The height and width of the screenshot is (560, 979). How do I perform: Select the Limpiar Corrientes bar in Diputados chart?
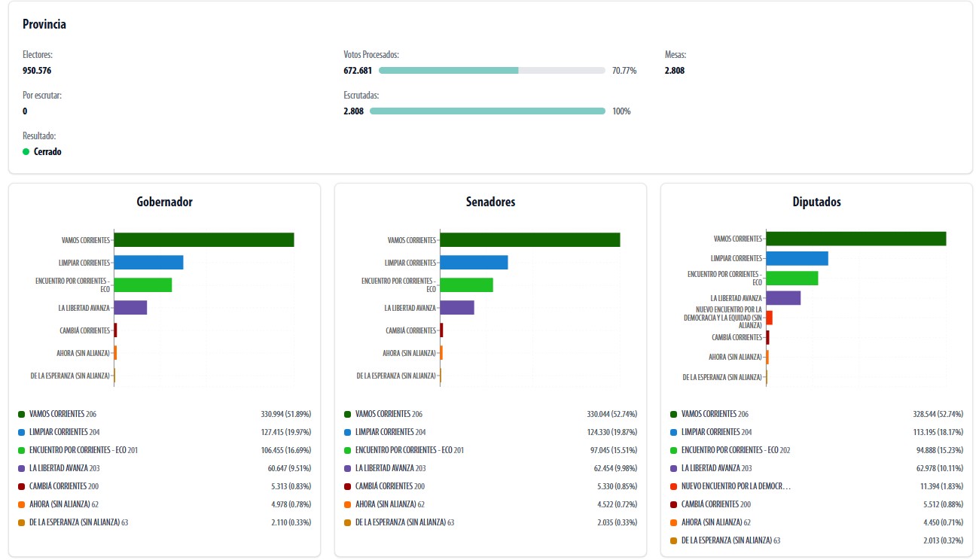[x=797, y=258]
